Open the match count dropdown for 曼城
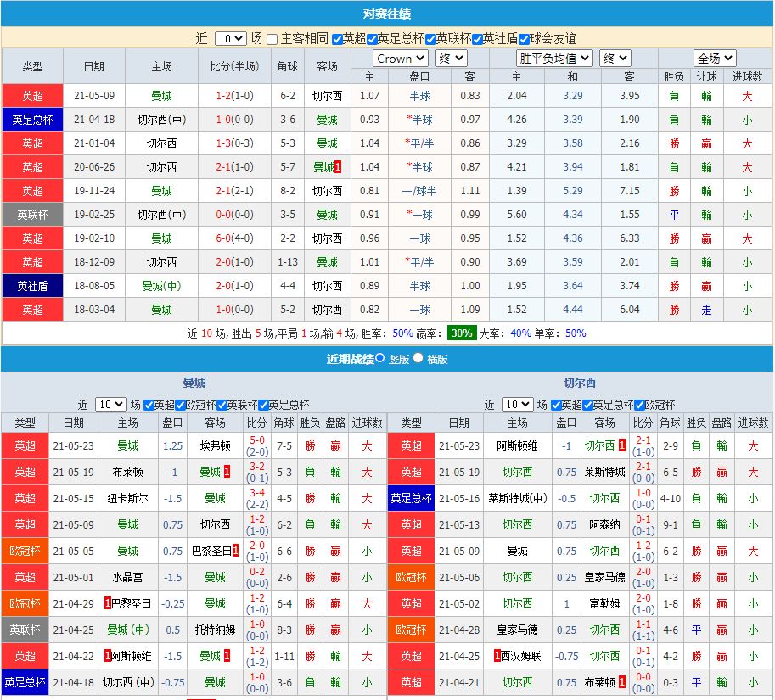Viewport: 775px width, 700px height. point(110,405)
